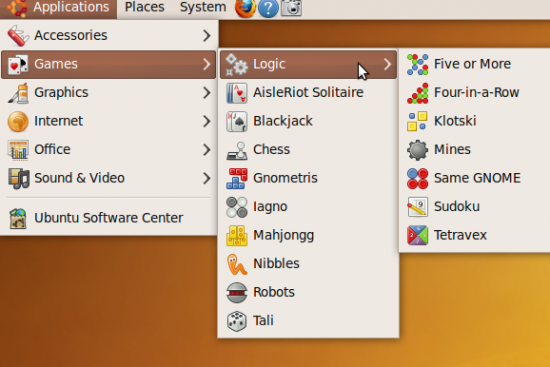Click the Four-in-a-Row icon

(417, 93)
